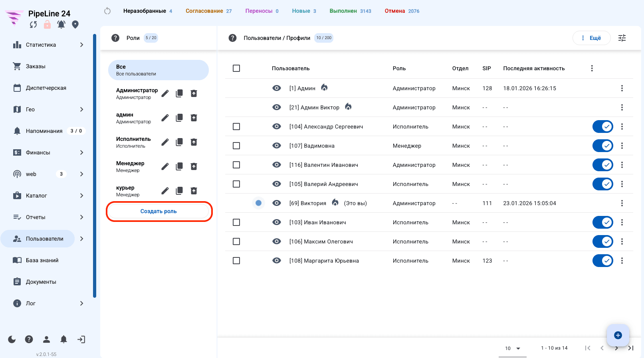Open help icon next to Роли

(115, 38)
